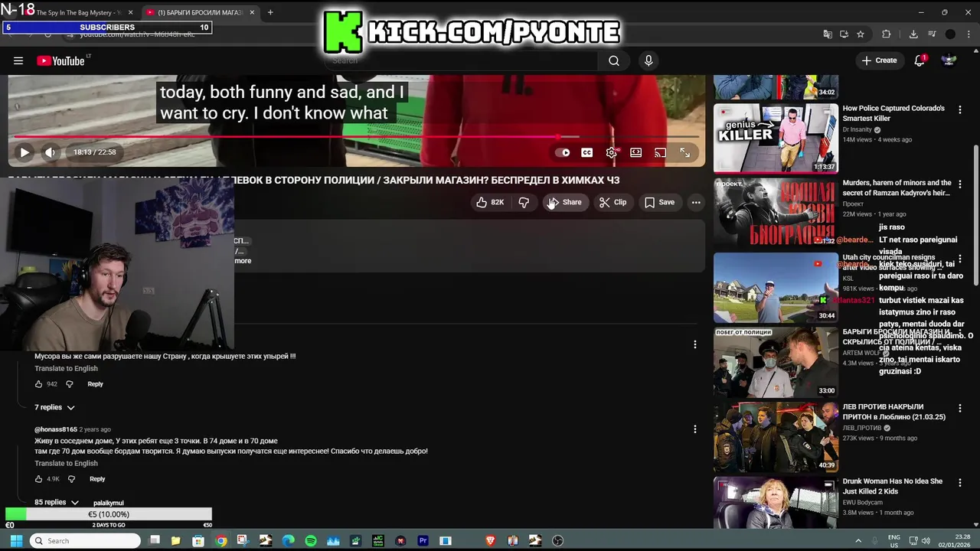Translate the 'Мусора вы же' comment to English
Viewport: 980px width, 551px height.
[x=66, y=368]
